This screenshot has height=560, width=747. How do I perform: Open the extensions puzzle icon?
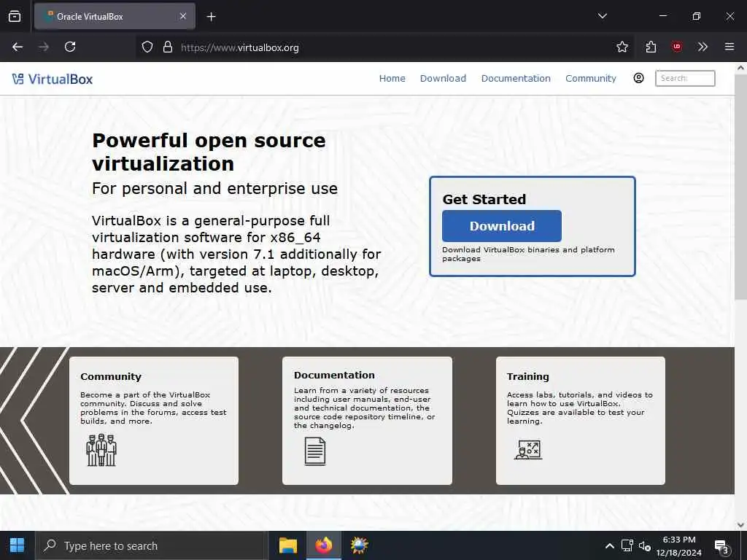[x=651, y=47]
